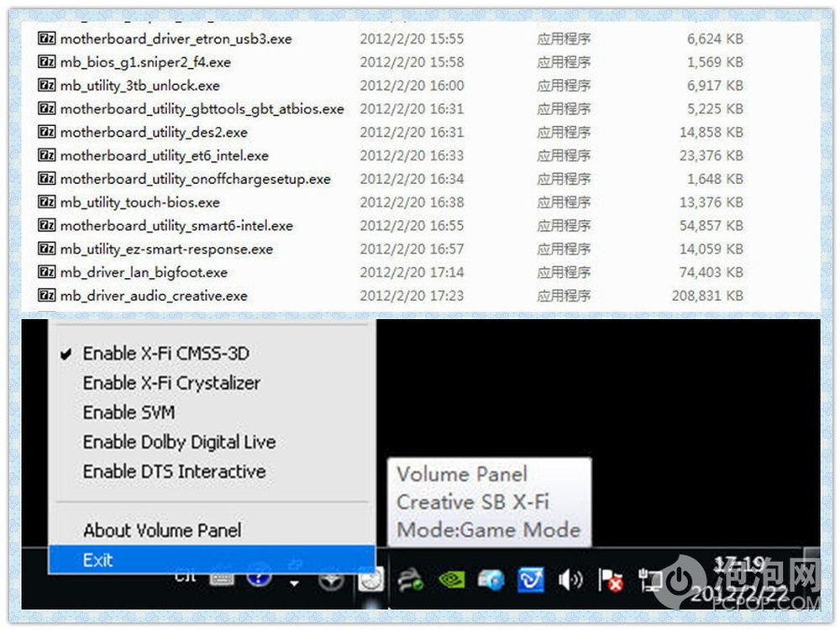Click the help icon in the language bar
This screenshot has width=840, height=630.
[258, 579]
